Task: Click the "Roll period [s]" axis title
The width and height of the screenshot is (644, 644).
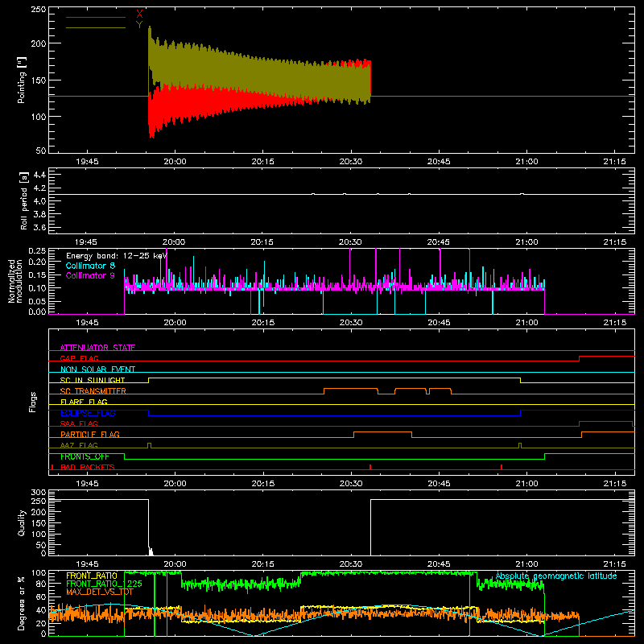Action: click(23, 200)
